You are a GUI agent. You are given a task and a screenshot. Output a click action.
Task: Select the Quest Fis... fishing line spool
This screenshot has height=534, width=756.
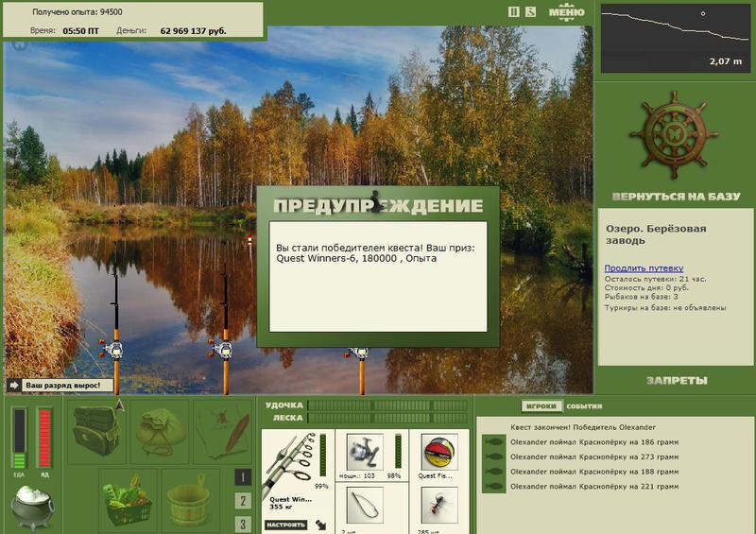(x=439, y=452)
